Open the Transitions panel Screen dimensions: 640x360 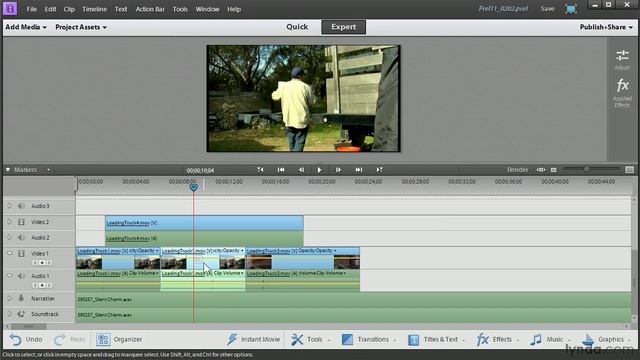pyautogui.click(x=369, y=339)
